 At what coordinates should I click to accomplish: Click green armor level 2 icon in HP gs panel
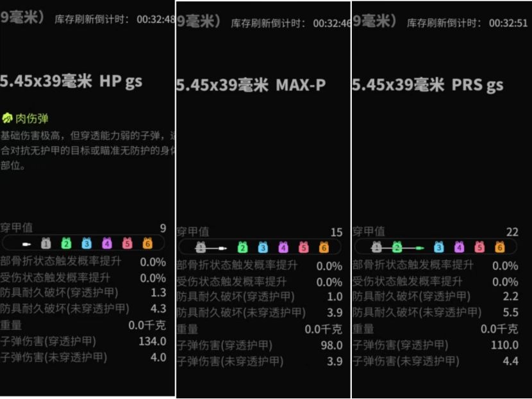[67, 243]
